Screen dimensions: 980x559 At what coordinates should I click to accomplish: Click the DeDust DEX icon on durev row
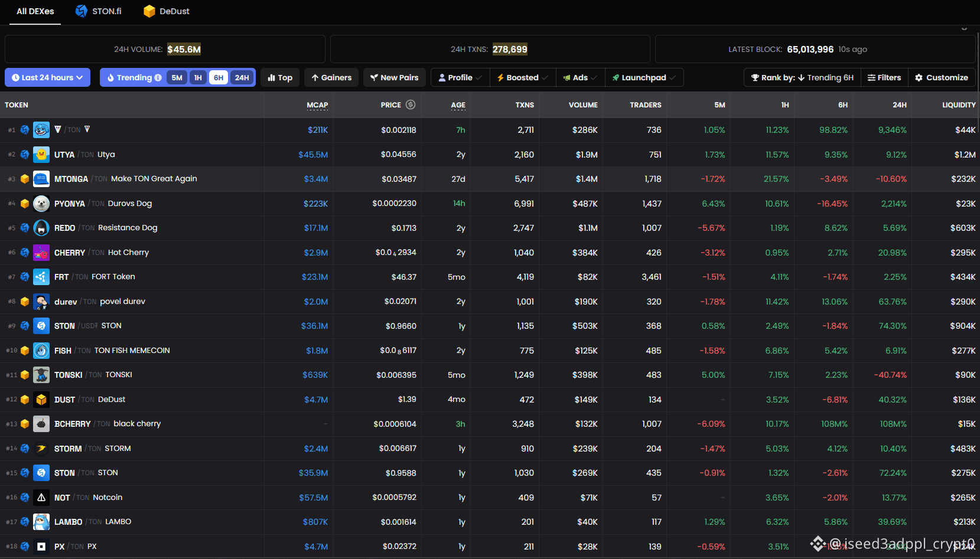[x=25, y=302]
